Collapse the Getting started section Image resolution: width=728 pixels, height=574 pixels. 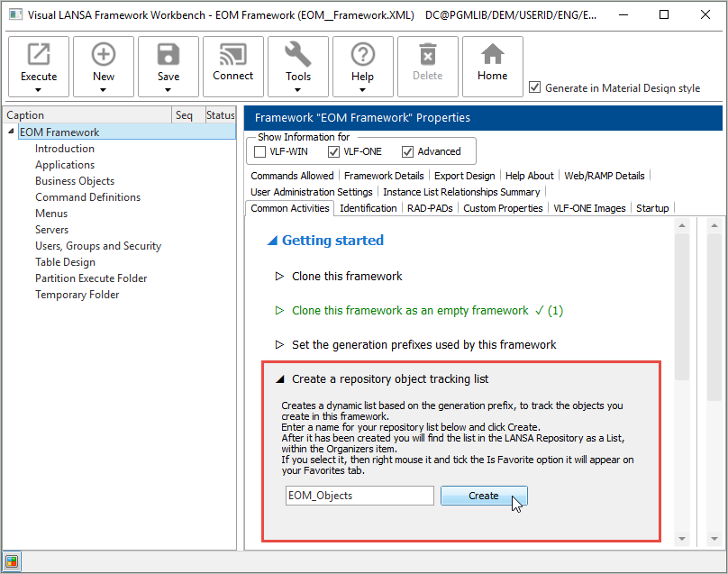[272, 241]
